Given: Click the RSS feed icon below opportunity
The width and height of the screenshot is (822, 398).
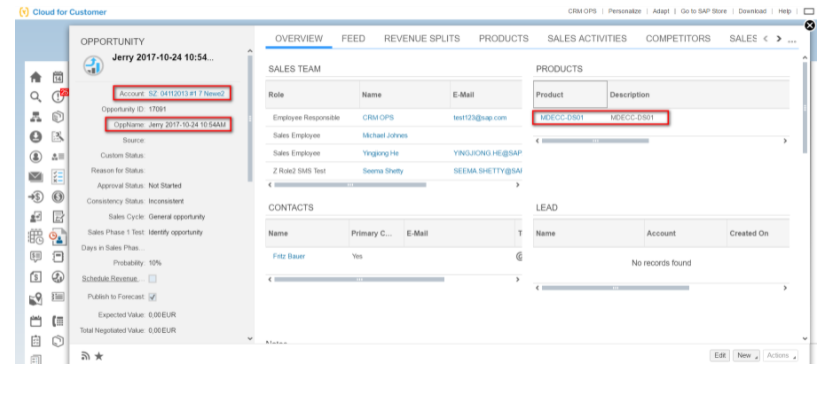Looking at the screenshot, I should [85, 356].
